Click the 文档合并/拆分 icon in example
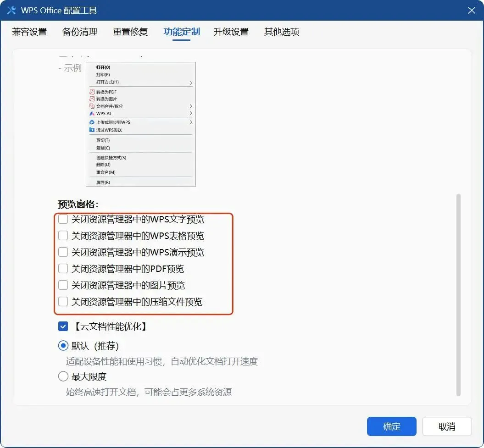Image resolution: width=484 pixels, height=448 pixels. (x=92, y=106)
